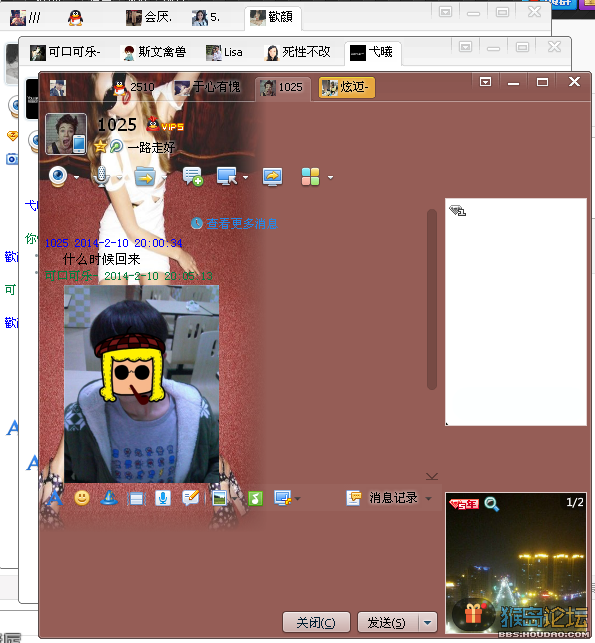The image size is (595, 643).
Task: Click into the message input area
Action: point(240,560)
